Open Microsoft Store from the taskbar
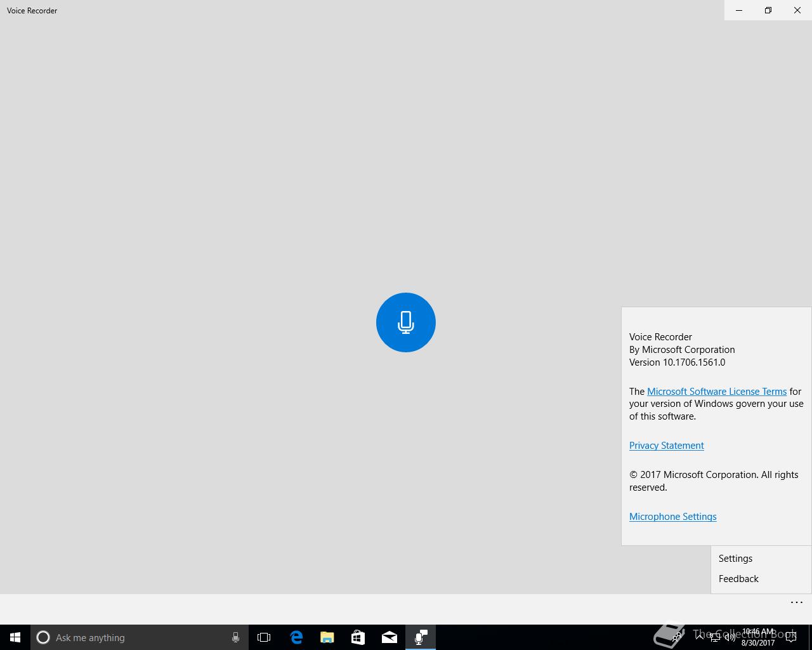 (358, 637)
